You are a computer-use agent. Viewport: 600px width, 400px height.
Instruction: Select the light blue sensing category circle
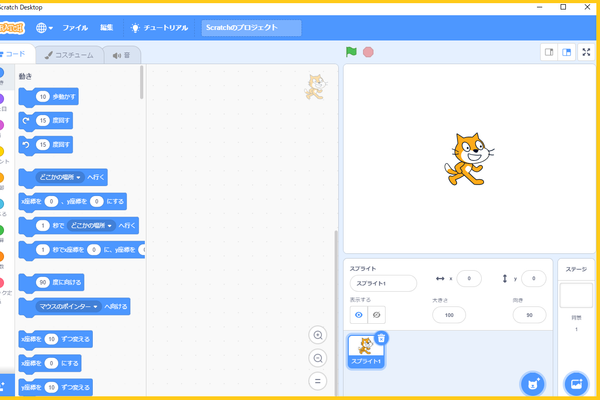coord(2,204)
